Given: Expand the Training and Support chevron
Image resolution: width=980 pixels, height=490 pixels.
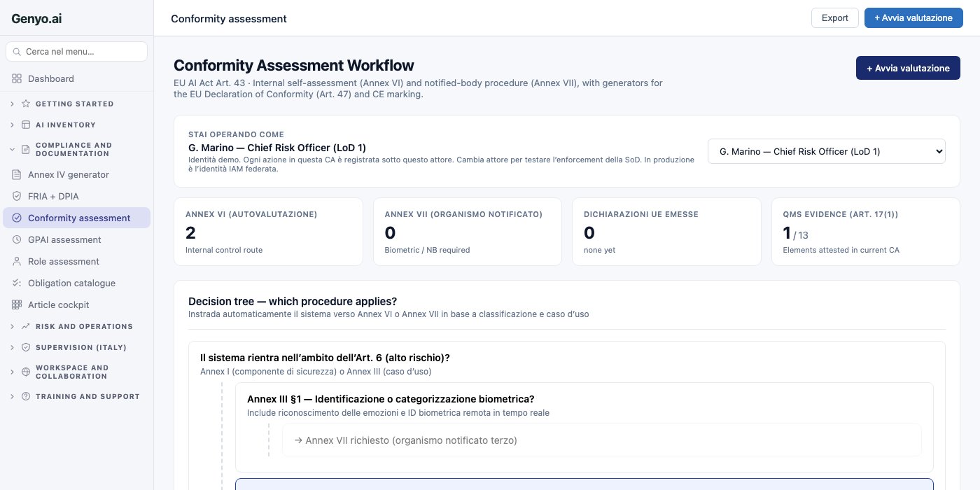Looking at the screenshot, I should click(12, 396).
